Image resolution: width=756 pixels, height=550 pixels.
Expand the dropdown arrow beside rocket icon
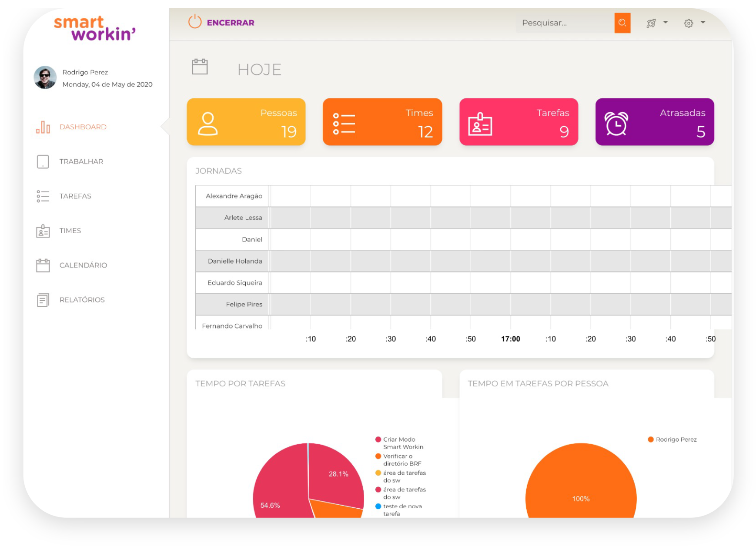pyautogui.click(x=665, y=22)
